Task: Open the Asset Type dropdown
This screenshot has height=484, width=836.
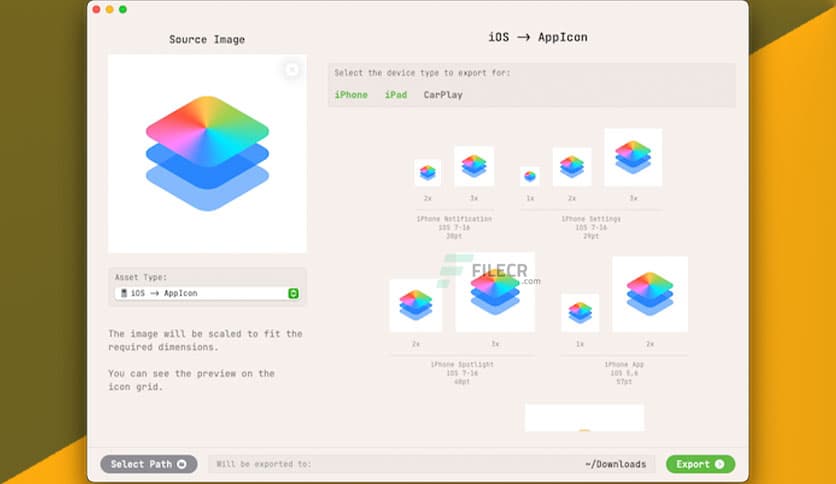Action: tap(207, 293)
